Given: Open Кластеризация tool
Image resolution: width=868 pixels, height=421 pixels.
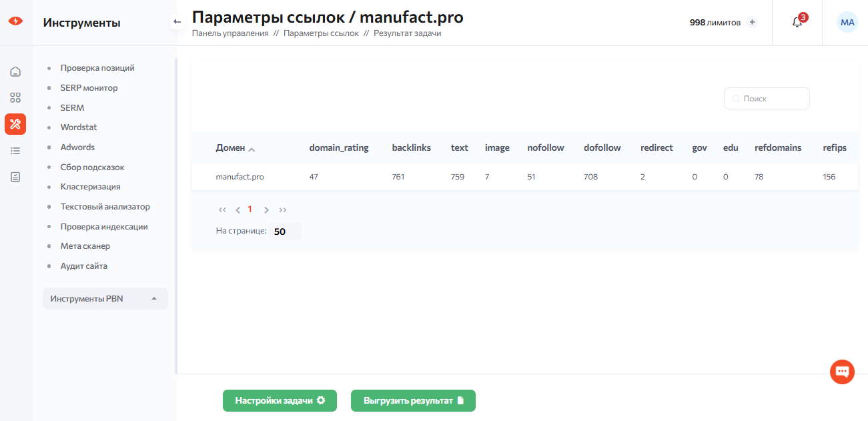Looking at the screenshot, I should pyautogui.click(x=90, y=187).
